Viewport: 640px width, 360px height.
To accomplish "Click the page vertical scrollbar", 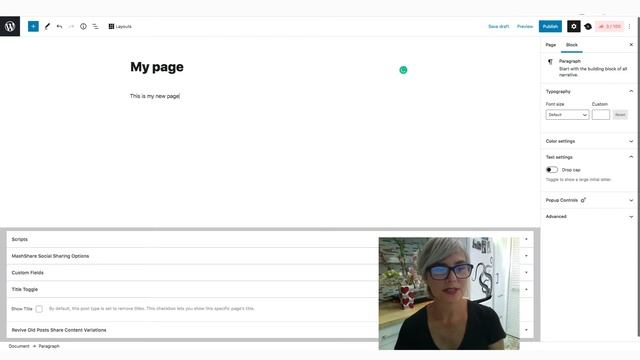I will [638, 176].
